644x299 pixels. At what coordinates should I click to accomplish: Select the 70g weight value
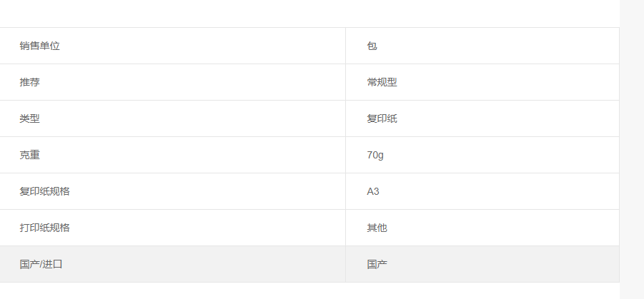[x=375, y=155]
